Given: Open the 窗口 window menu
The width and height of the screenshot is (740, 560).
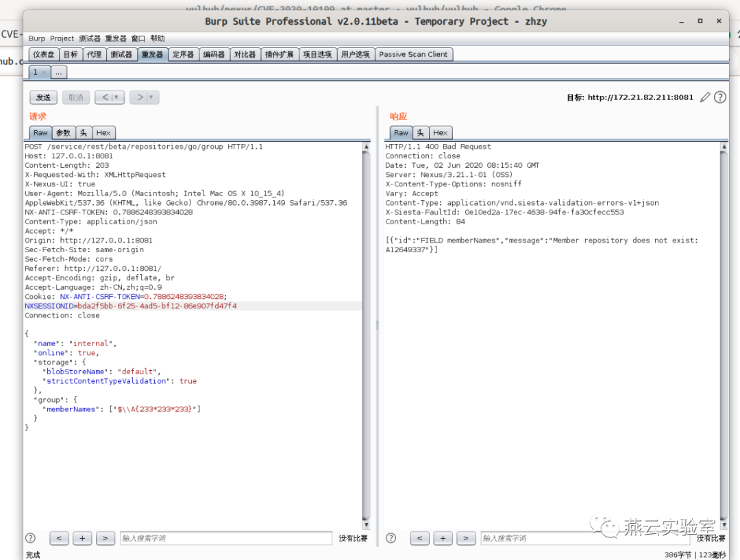Looking at the screenshot, I should tap(138, 38).
